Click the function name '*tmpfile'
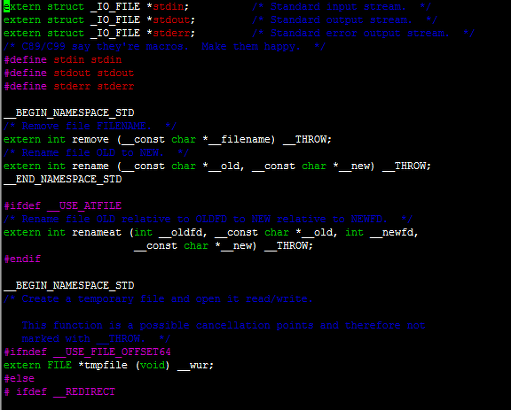The height and width of the screenshot is (410, 511). tap(103, 365)
